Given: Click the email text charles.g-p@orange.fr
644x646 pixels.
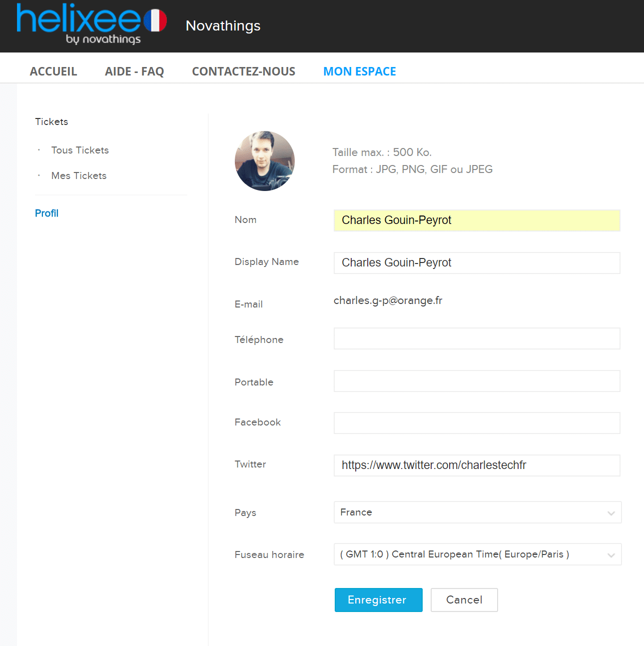Looking at the screenshot, I should pyautogui.click(x=388, y=300).
